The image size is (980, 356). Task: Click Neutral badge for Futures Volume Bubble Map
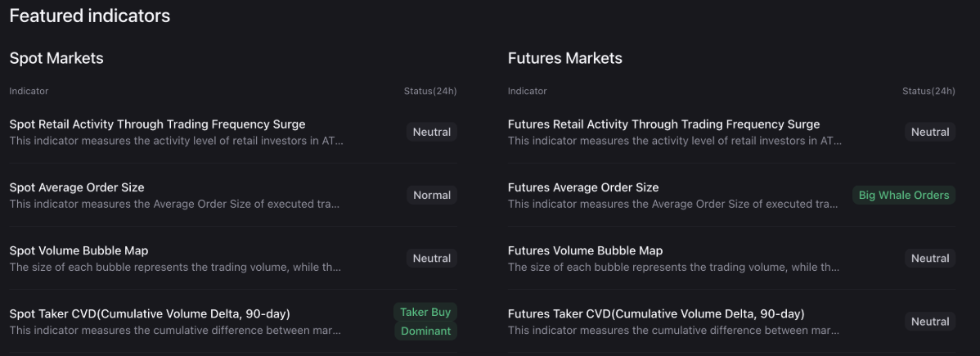pyautogui.click(x=930, y=258)
